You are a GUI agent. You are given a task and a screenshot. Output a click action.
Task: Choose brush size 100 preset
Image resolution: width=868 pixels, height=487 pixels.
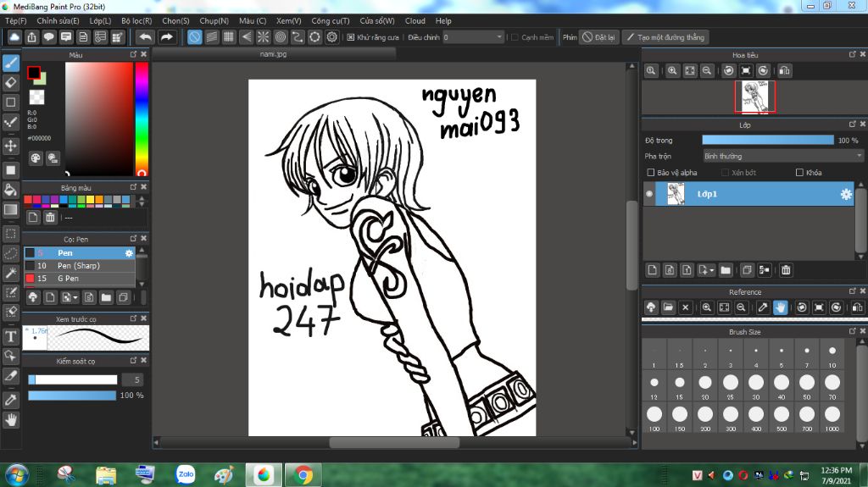(654, 418)
